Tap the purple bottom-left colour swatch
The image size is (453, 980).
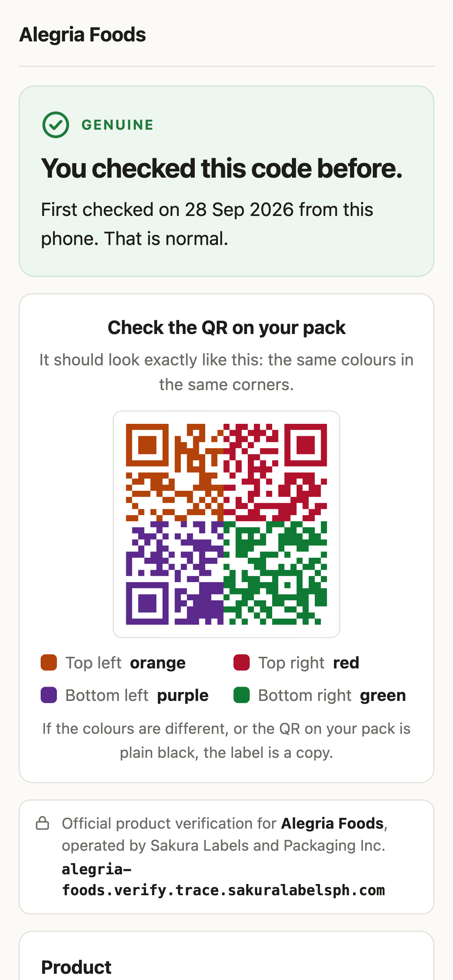[49, 695]
